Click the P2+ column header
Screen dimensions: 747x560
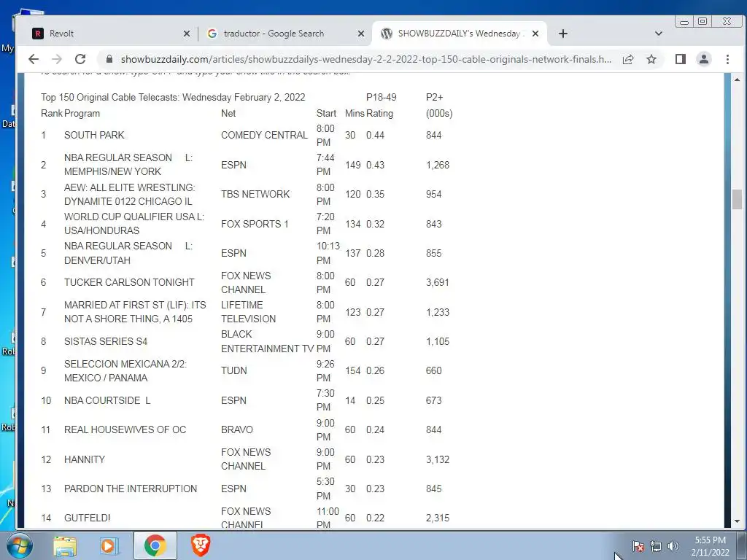(x=435, y=97)
